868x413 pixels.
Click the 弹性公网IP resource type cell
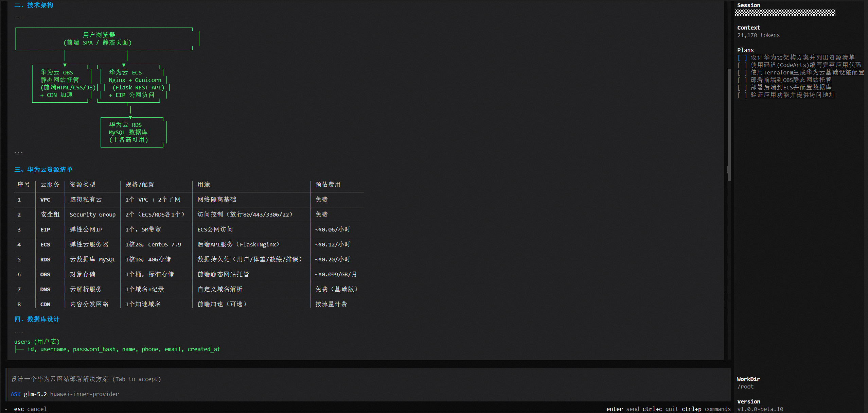(86, 229)
